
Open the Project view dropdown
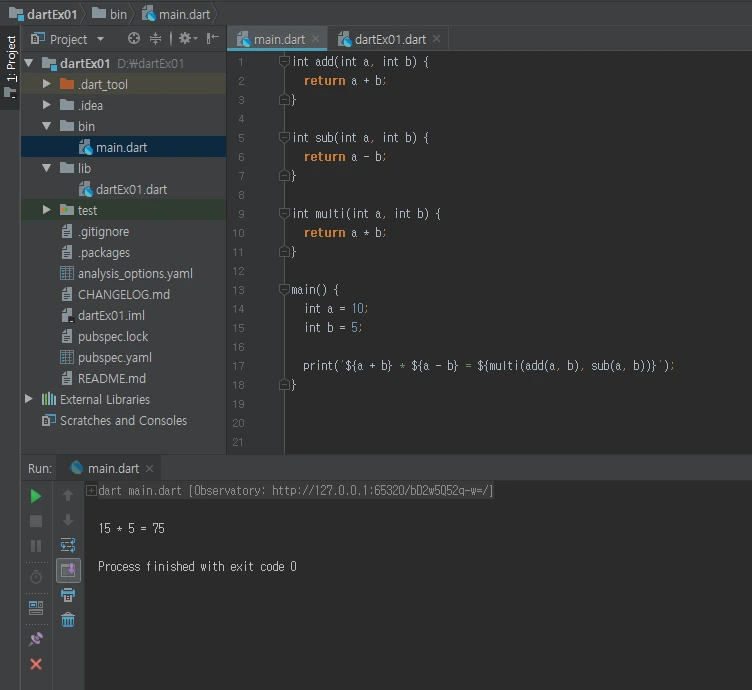pyautogui.click(x=99, y=39)
